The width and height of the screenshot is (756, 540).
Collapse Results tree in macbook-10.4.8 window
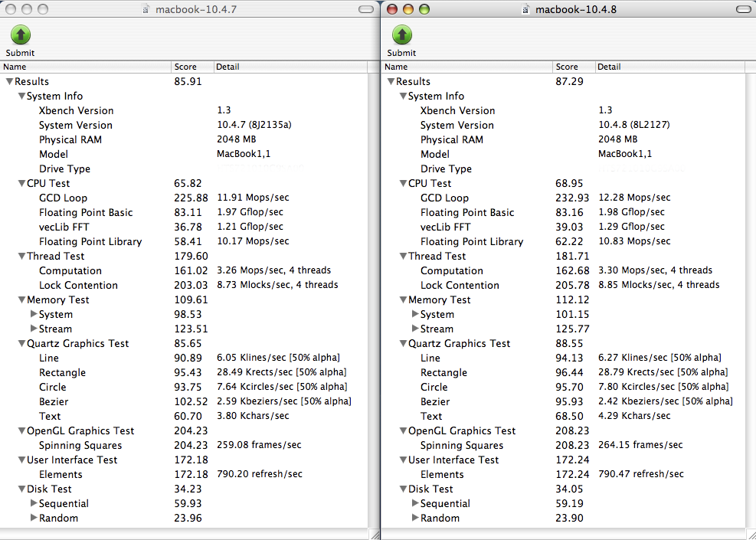391,81
